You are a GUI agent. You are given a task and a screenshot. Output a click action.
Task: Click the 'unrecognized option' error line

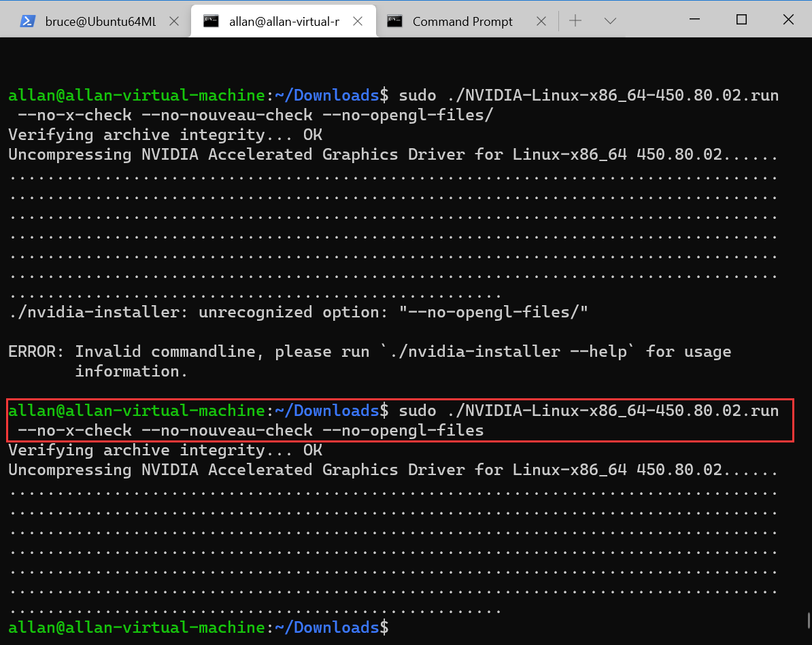(298, 312)
